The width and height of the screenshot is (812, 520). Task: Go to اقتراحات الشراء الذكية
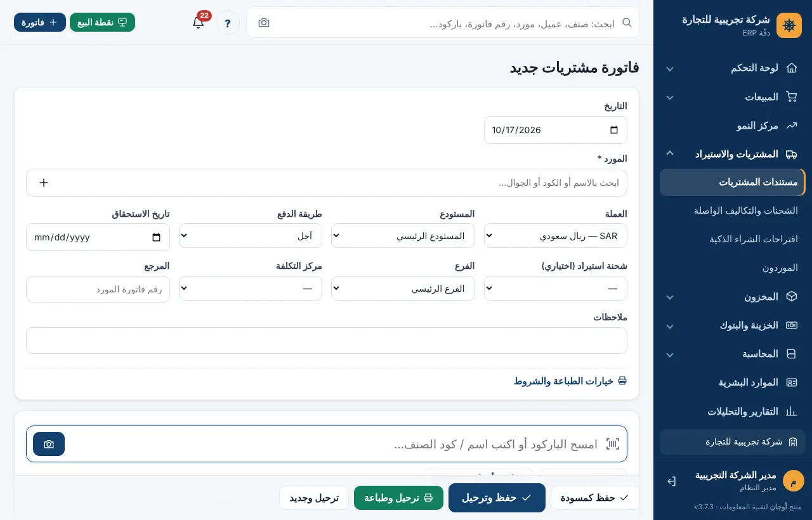(733, 239)
